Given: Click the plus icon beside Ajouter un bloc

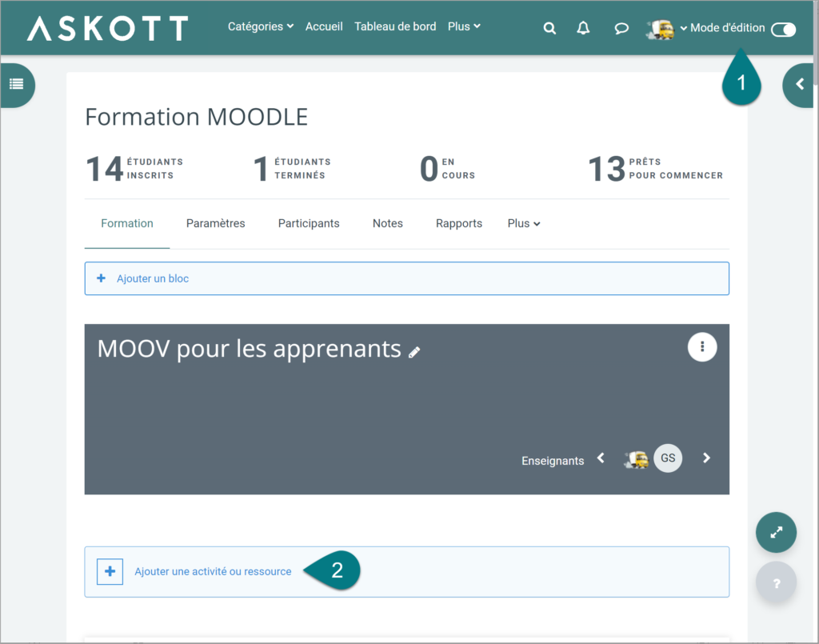Looking at the screenshot, I should click(x=101, y=278).
